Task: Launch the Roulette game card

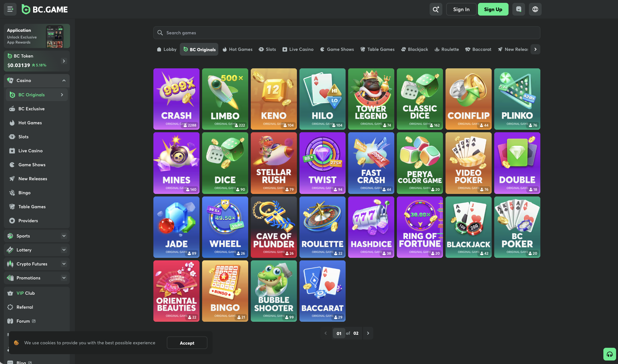Action: tap(322, 227)
